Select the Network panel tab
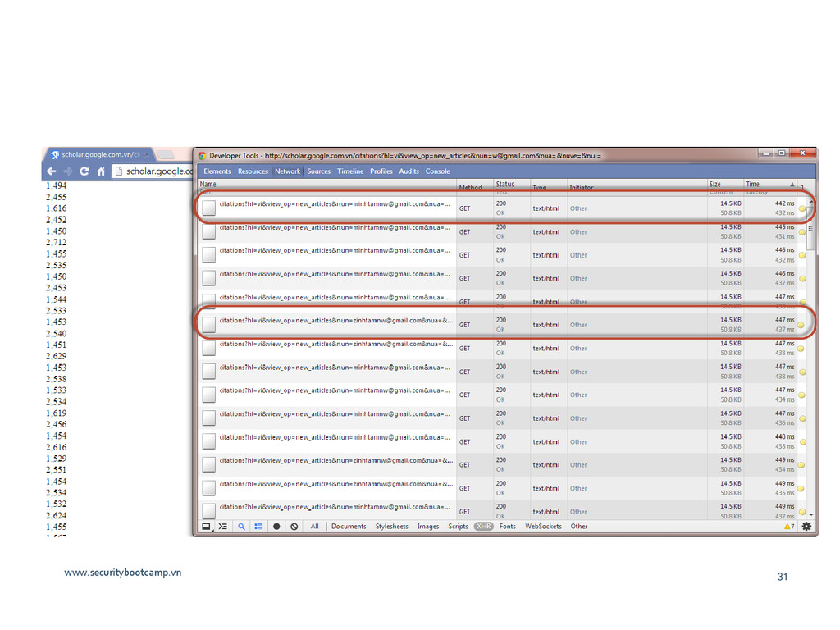 [288, 171]
